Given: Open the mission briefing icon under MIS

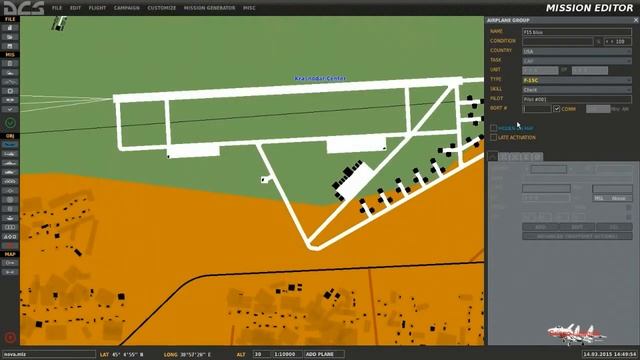Looking at the screenshot, I should [10, 64].
